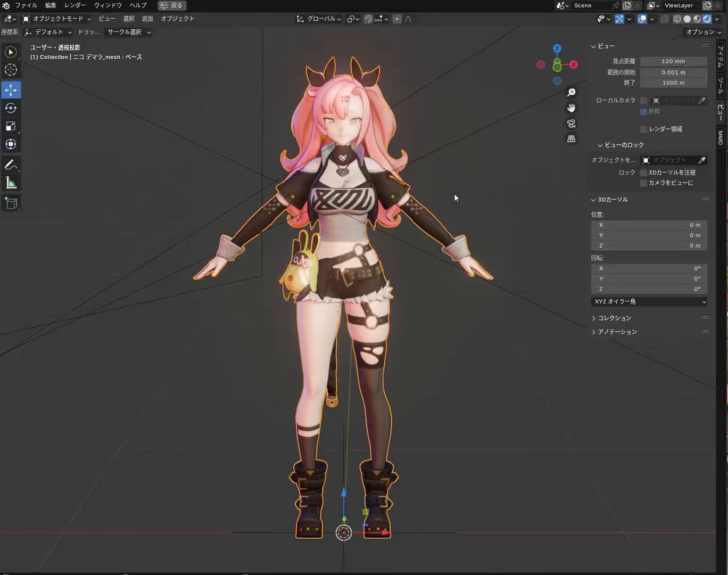Click the new scene icon next to Scene
Image resolution: width=728 pixels, height=575 pixels.
tap(627, 5)
